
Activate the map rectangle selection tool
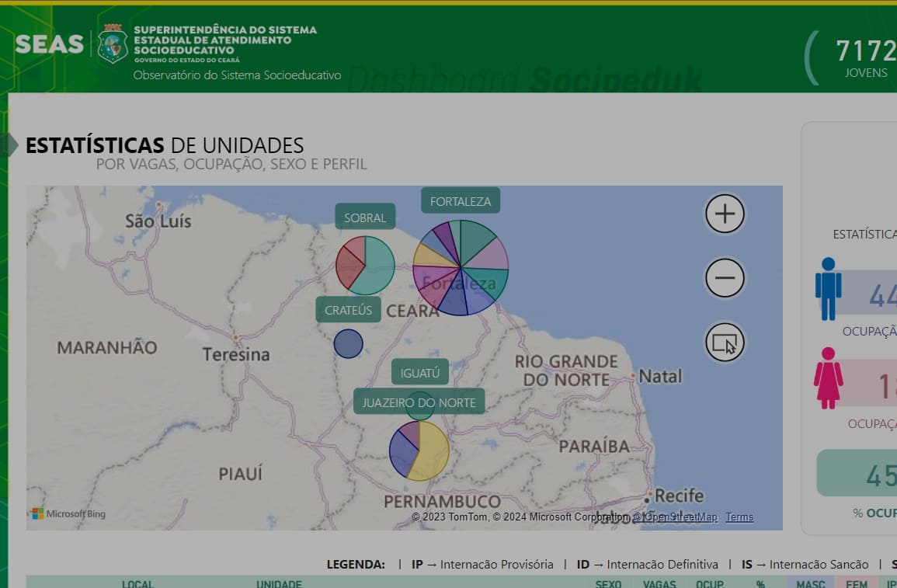pos(725,343)
